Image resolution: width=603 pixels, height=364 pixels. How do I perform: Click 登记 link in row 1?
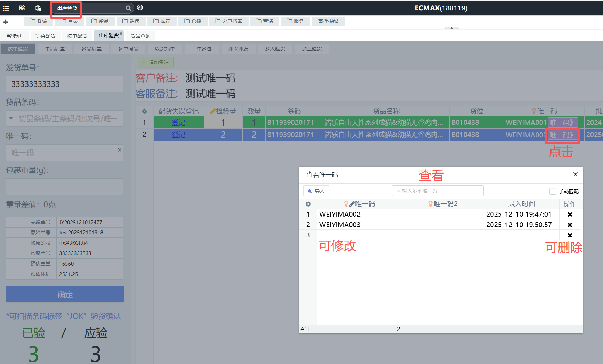point(179,123)
